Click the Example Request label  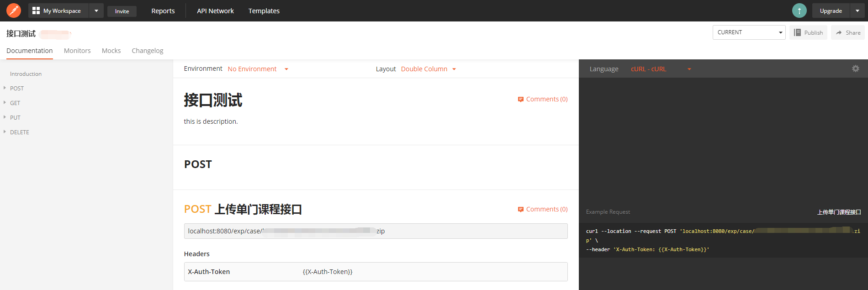(608, 212)
